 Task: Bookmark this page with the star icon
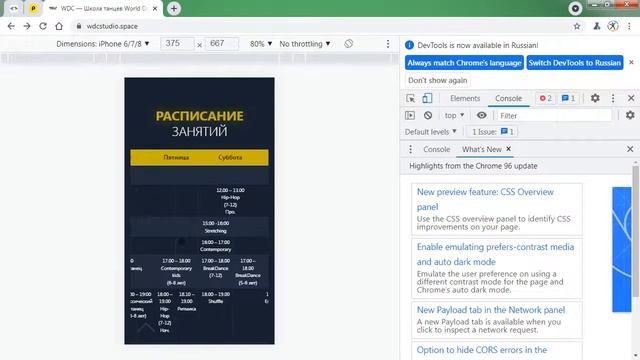577,26
